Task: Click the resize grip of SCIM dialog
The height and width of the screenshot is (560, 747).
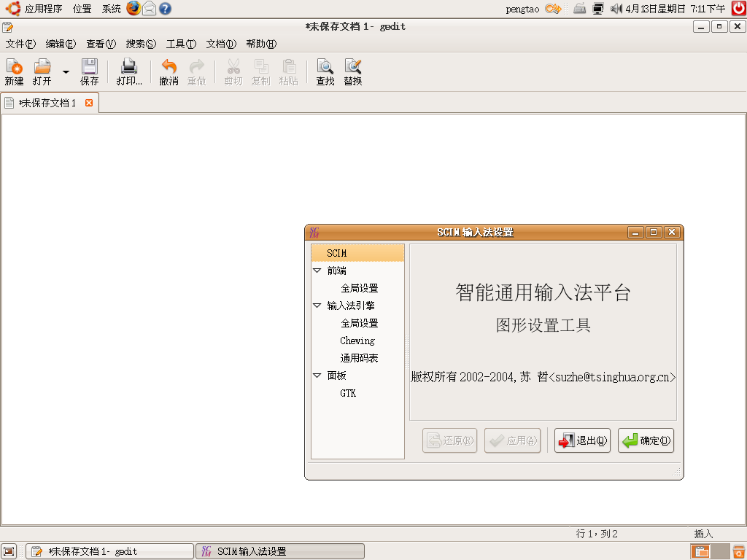Action: click(x=676, y=472)
